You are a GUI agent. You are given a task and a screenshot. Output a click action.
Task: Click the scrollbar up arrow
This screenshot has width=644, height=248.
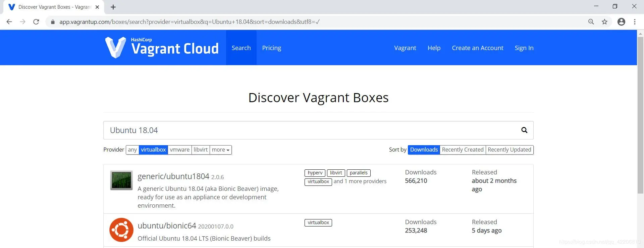pos(640,34)
